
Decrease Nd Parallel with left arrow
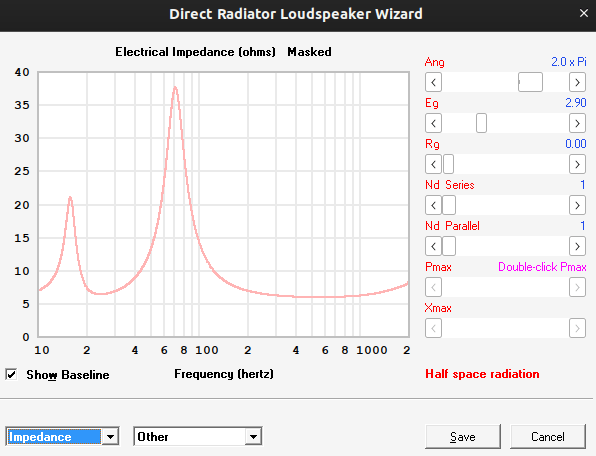[x=433, y=246]
